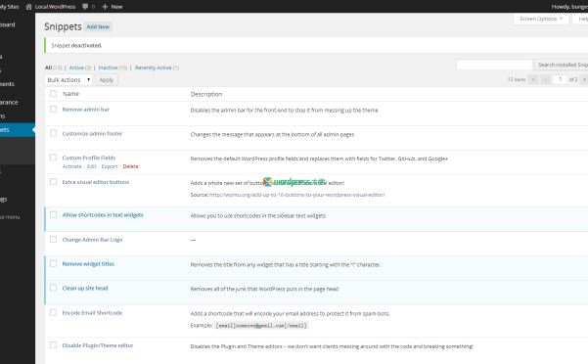Click the Description column header
The height and width of the screenshot is (364, 588).
pyautogui.click(x=206, y=95)
